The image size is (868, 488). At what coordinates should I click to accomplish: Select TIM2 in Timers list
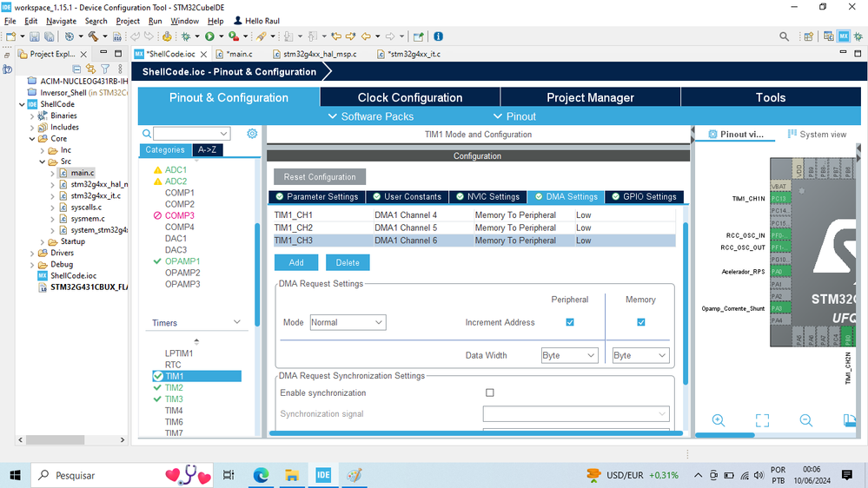[174, 388]
